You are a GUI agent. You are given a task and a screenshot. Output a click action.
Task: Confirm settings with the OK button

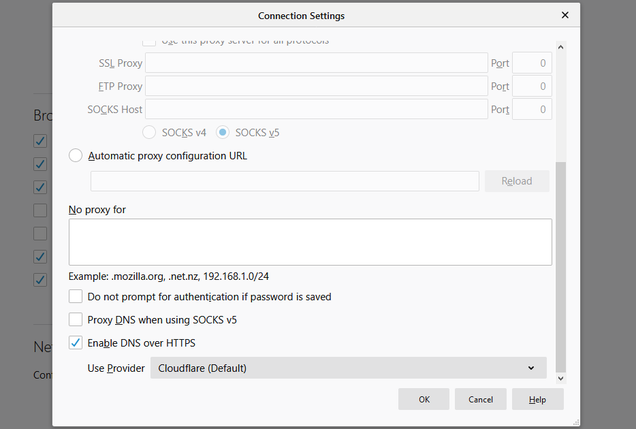pos(424,399)
